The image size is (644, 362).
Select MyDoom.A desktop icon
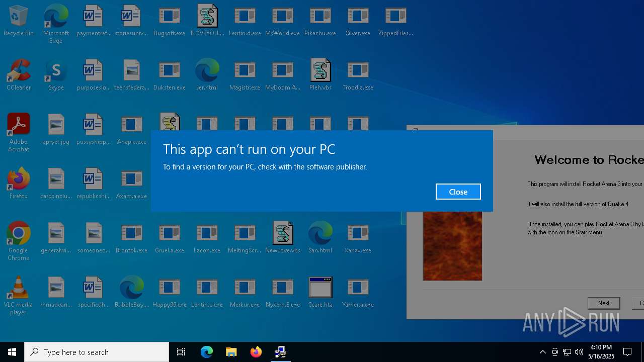283,75
